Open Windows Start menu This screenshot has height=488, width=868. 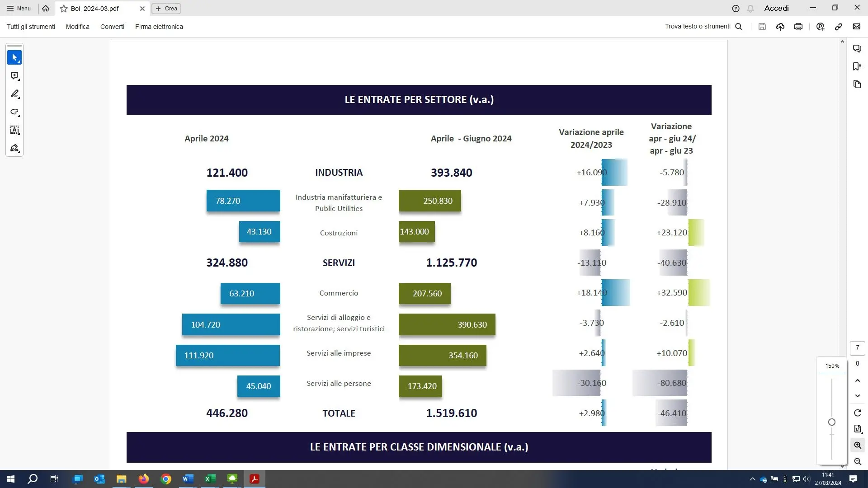11,479
